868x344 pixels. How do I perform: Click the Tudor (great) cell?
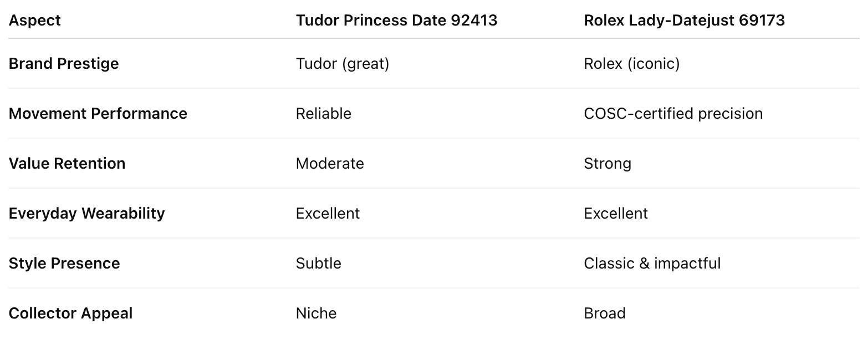click(x=343, y=64)
